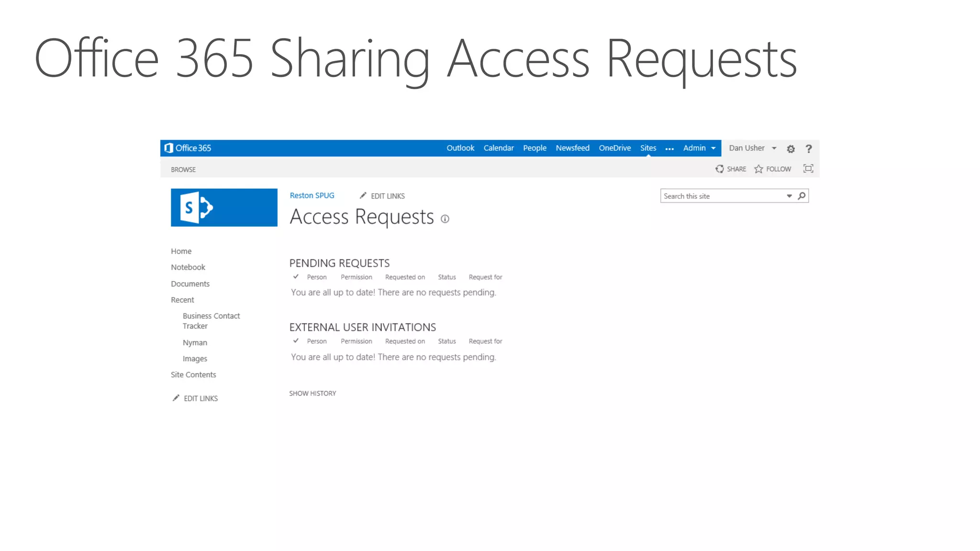Click info icon beside Access Requests
Screen dimensions: 980x551
coord(445,219)
